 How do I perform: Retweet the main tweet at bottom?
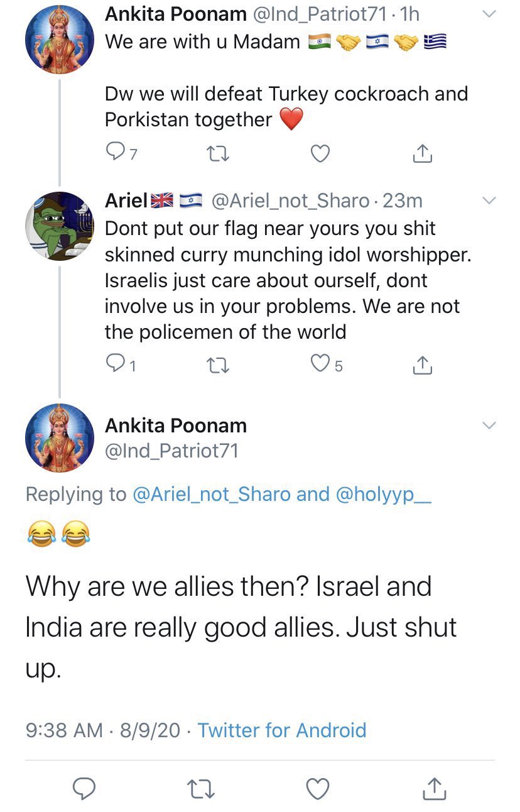[x=200, y=789]
